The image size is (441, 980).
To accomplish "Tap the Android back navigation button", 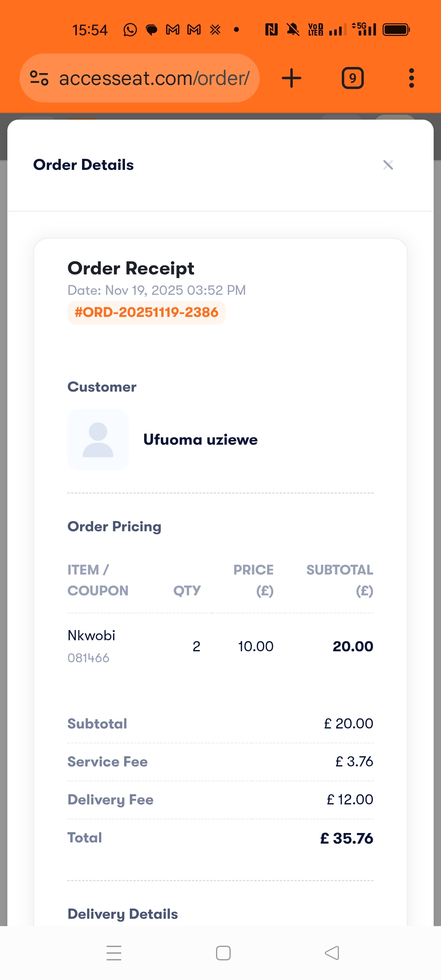I will point(332,953).
